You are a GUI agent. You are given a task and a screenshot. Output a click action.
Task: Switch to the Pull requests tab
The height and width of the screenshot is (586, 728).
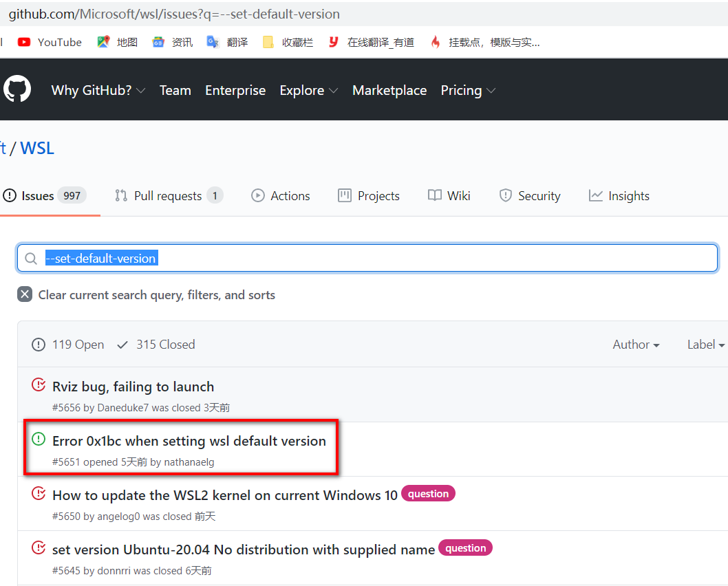click(169, 196)
